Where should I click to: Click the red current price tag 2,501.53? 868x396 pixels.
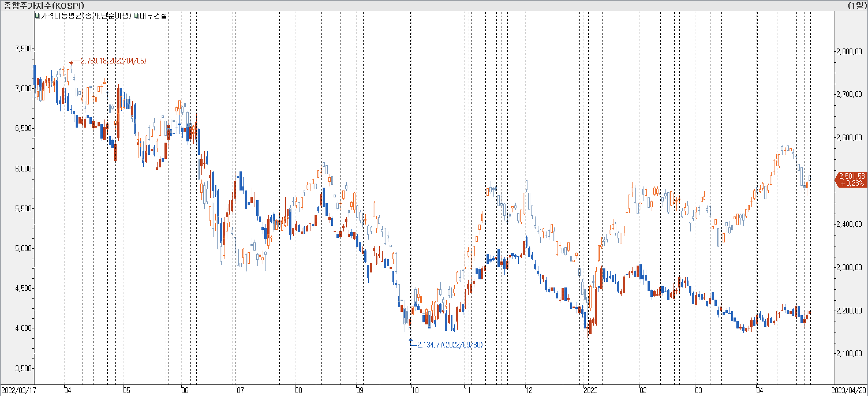pyautogui.click(x=852, y=180)
